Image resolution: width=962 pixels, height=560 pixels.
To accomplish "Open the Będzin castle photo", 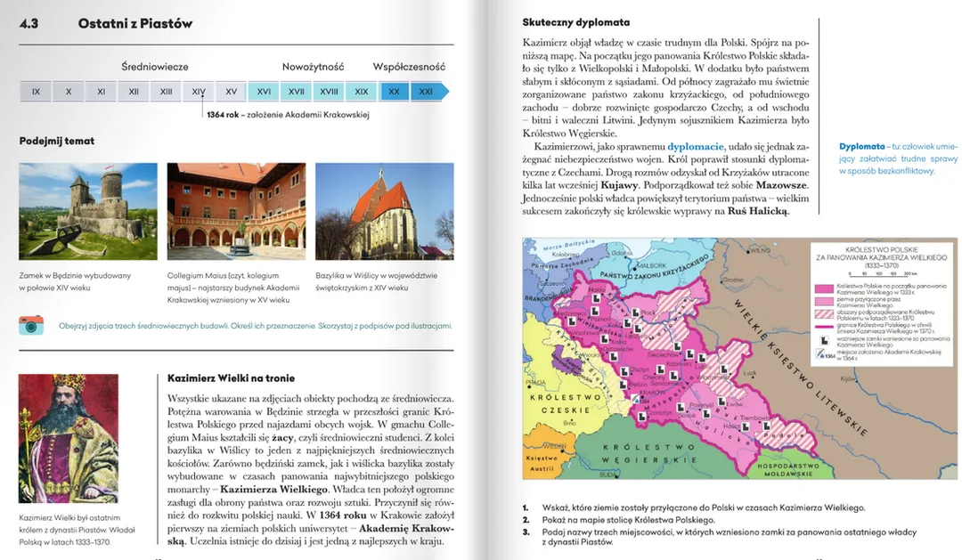I will pos(87,212).
